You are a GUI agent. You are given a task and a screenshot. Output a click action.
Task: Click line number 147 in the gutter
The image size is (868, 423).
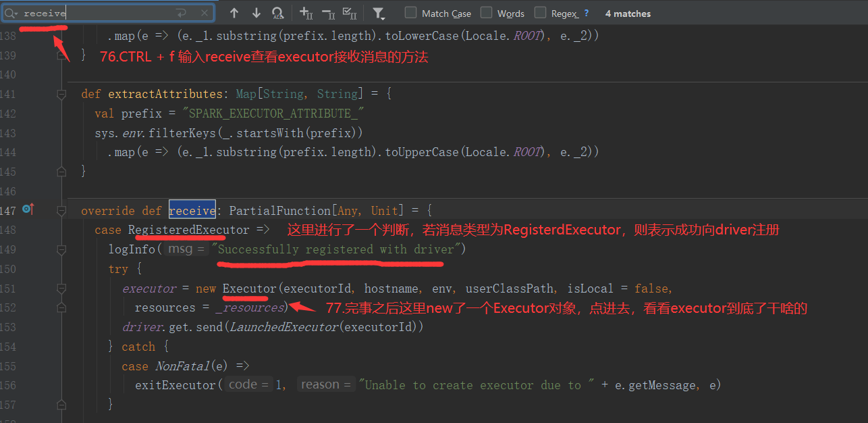pos(8,211)
